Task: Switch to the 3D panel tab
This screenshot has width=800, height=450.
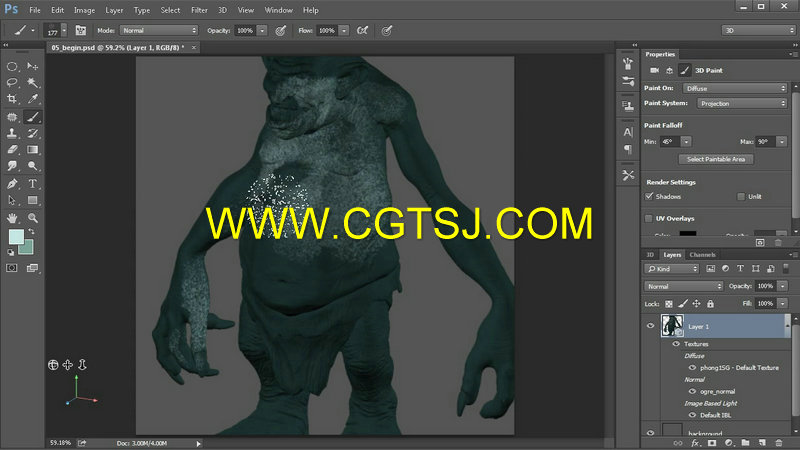Action: 650,255
